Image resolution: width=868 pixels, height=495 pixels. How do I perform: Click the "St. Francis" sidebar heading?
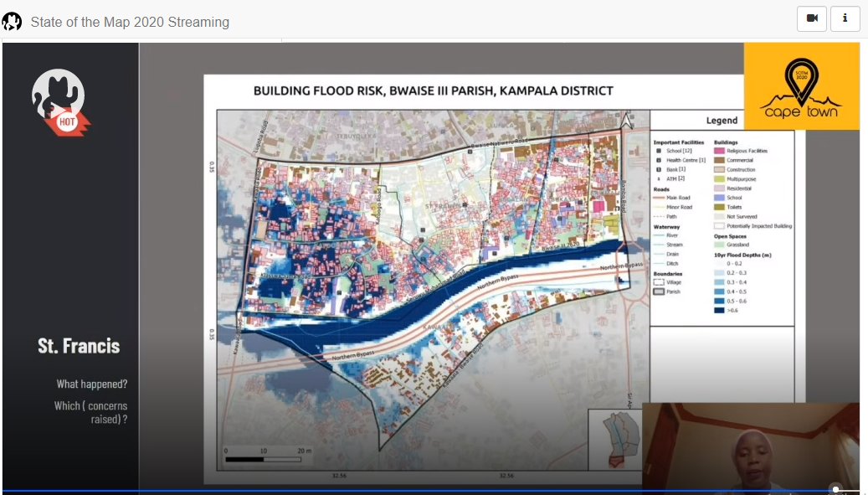coord(79,346)
